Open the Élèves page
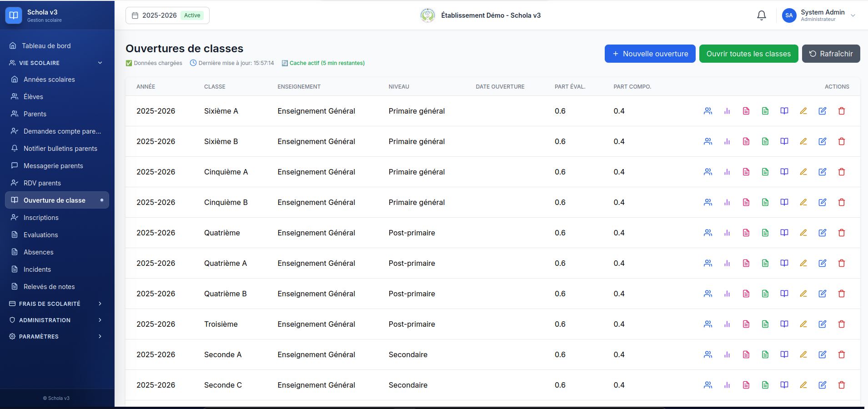The width and height of the screenshot is (868, 409). [57, 97]
